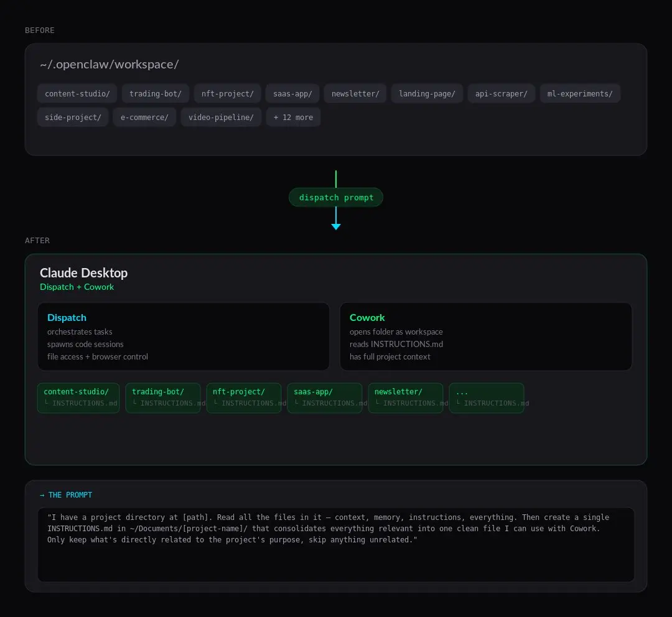The width and height of the screenshot is (672, 617).
Task: Click inside the prompt text box
Action: click(336, 545)
